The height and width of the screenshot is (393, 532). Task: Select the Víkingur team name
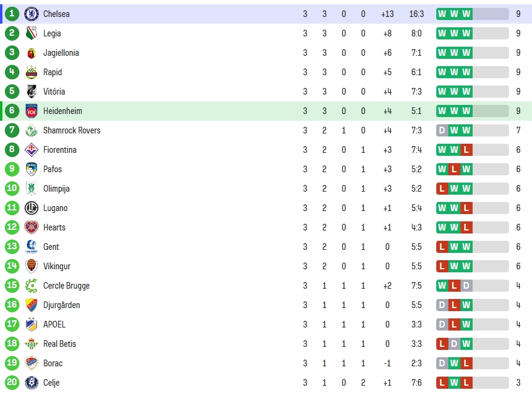[x=57, y=266]
